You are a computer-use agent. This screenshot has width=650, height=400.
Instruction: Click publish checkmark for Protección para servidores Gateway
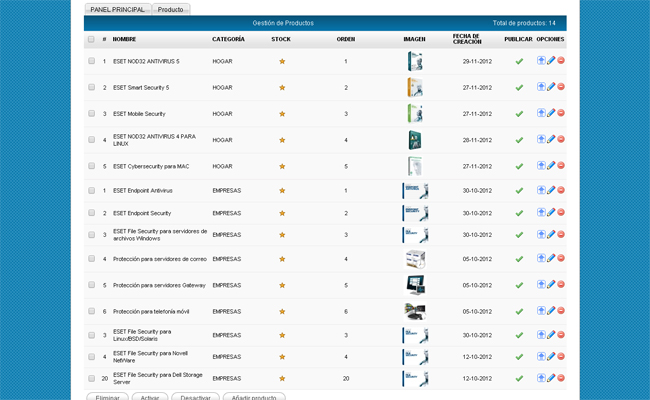click(x=519, y=285)
